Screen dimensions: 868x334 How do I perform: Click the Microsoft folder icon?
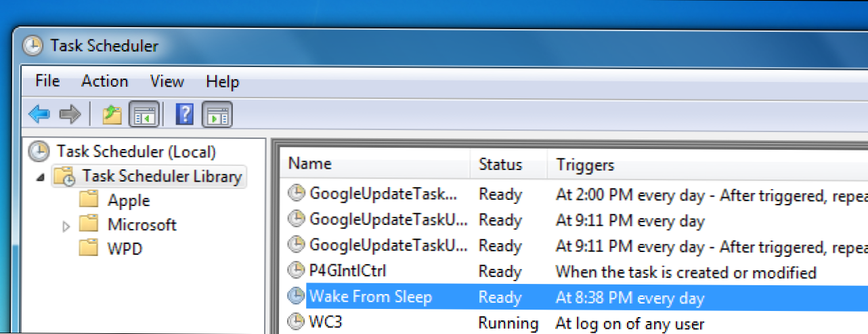[89, 224]
